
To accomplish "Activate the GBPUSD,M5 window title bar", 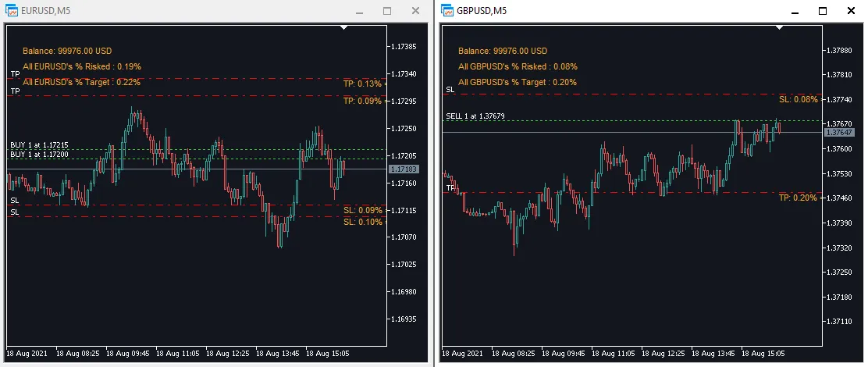I will pyautogui.click(x=624, y=11).
